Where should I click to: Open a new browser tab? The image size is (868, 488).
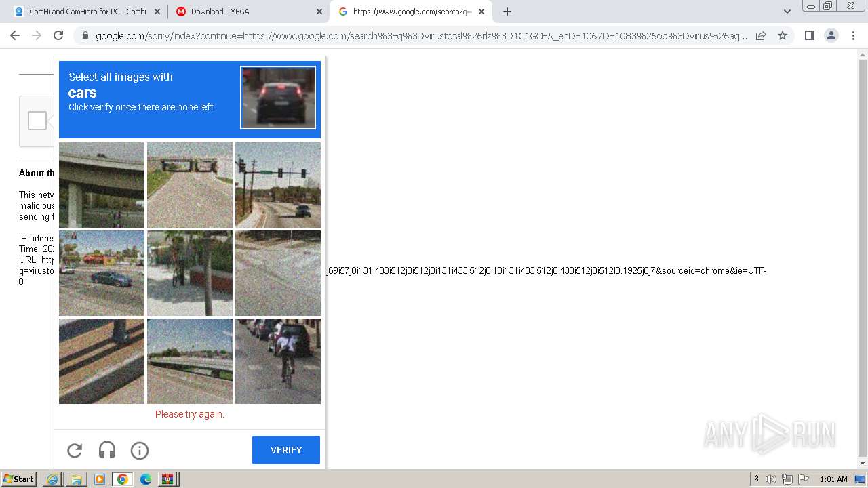point(507,12)
